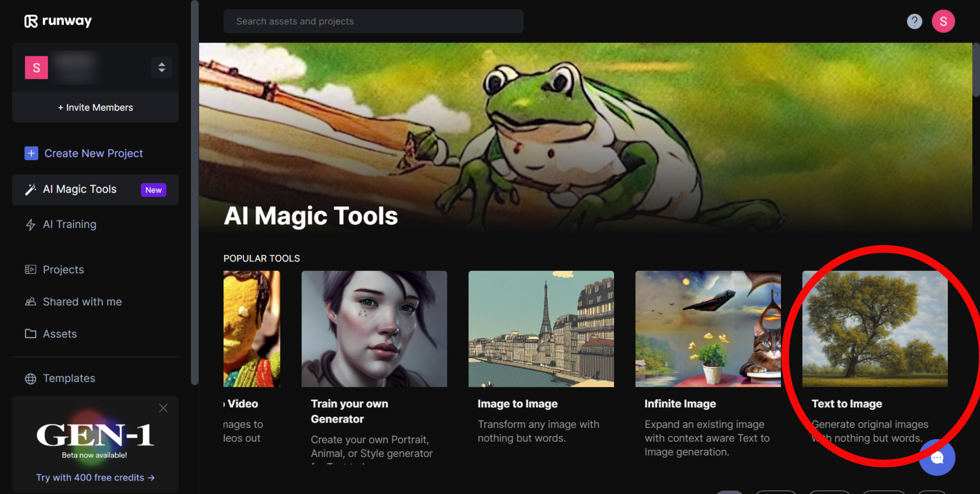Open partially visible Video tool thumbnail
980x494 pixels.
252,329
